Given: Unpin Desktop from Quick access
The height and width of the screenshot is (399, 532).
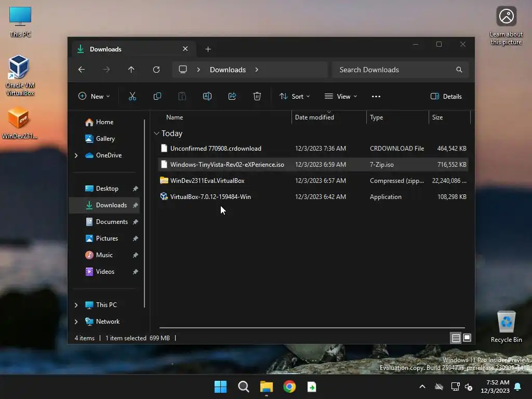Looking at the screenshot, I should pyautogui.click(x=136, y=189).
